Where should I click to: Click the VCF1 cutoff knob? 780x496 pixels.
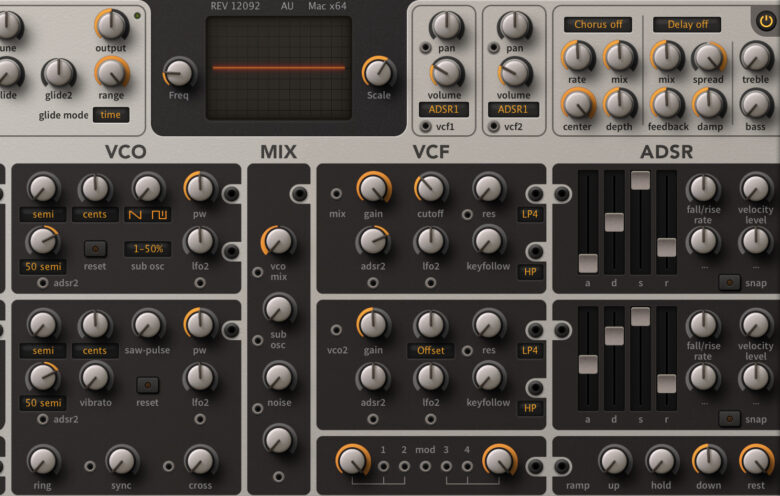pos(431,189)
